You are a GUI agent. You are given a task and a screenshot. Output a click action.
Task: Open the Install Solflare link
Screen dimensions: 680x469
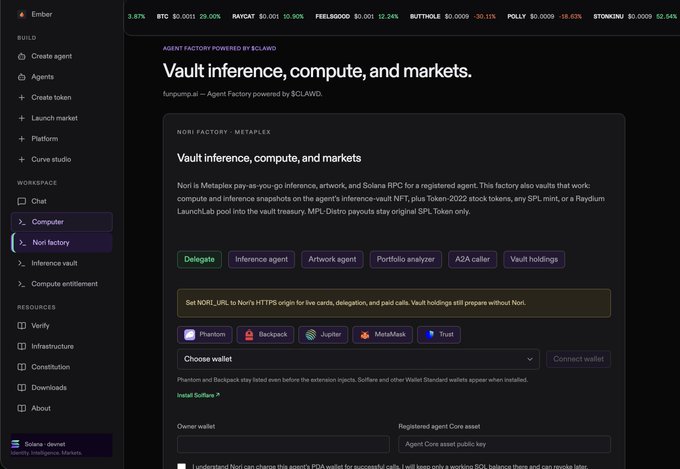[x=198, y=395]
